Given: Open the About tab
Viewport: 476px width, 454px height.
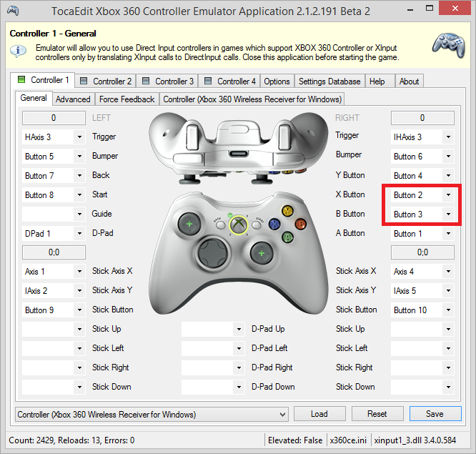Looking at the screenshot, I should pos(409,82).
